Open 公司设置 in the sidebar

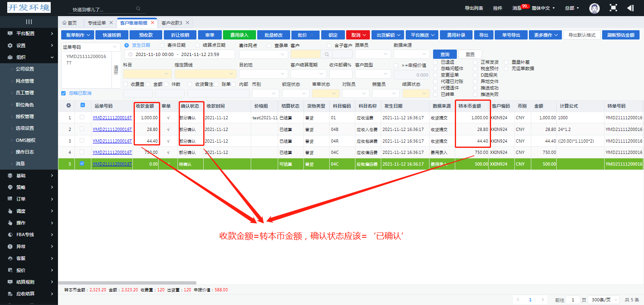click(25, 69)
